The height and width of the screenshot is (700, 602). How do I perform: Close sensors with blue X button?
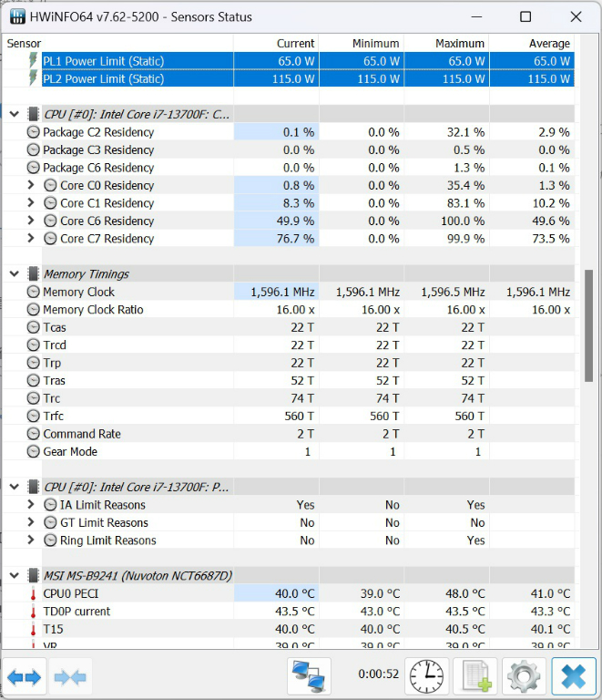coord(573,677)
